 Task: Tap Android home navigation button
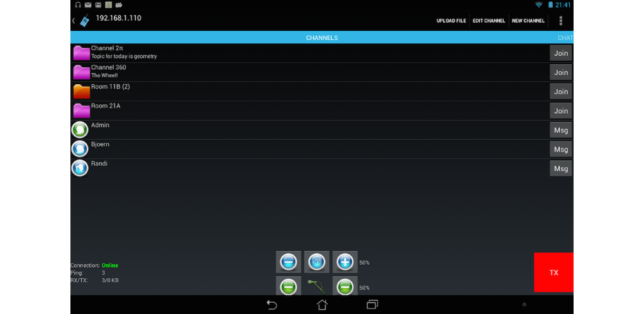322,305
